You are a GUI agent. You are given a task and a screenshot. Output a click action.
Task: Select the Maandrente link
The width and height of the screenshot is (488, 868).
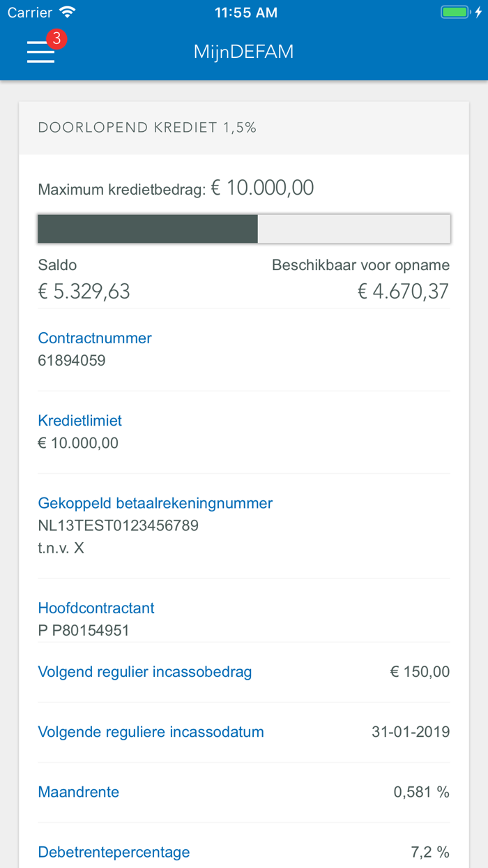78,792
